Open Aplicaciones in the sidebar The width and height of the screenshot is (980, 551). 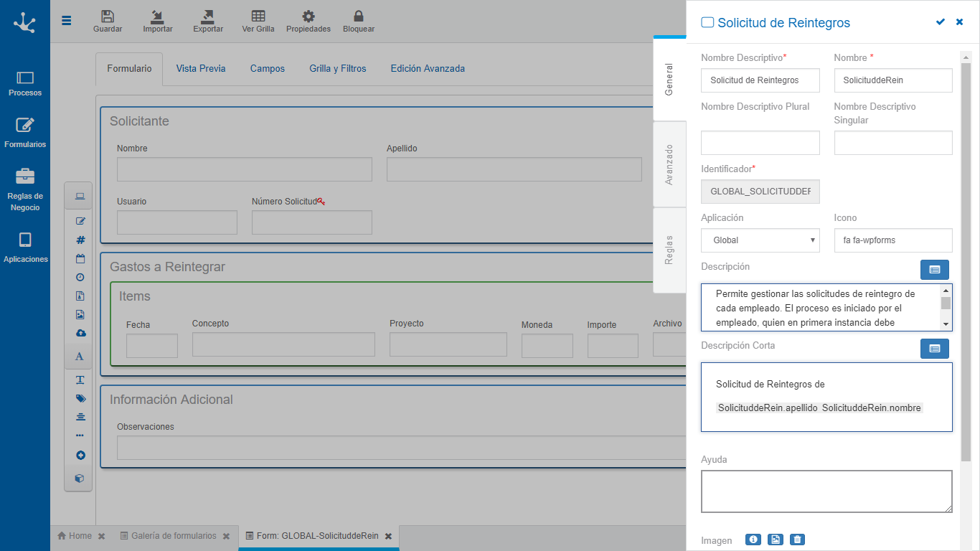[x=25, y=248]
